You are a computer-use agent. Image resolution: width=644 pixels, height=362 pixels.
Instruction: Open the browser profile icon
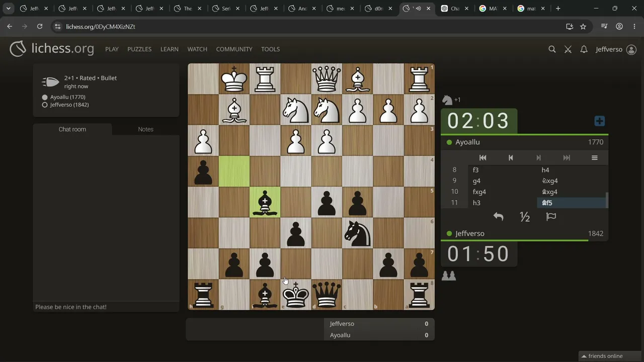click(619, 27)
